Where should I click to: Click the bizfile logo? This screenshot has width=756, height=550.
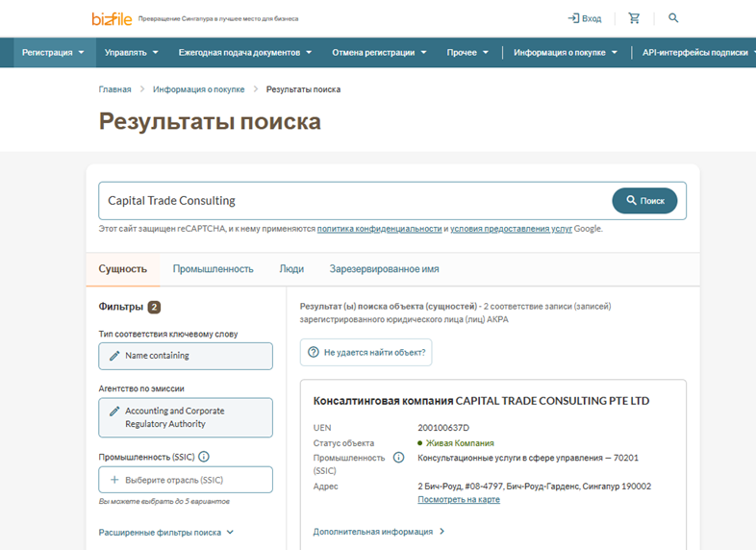click(112, 19)
